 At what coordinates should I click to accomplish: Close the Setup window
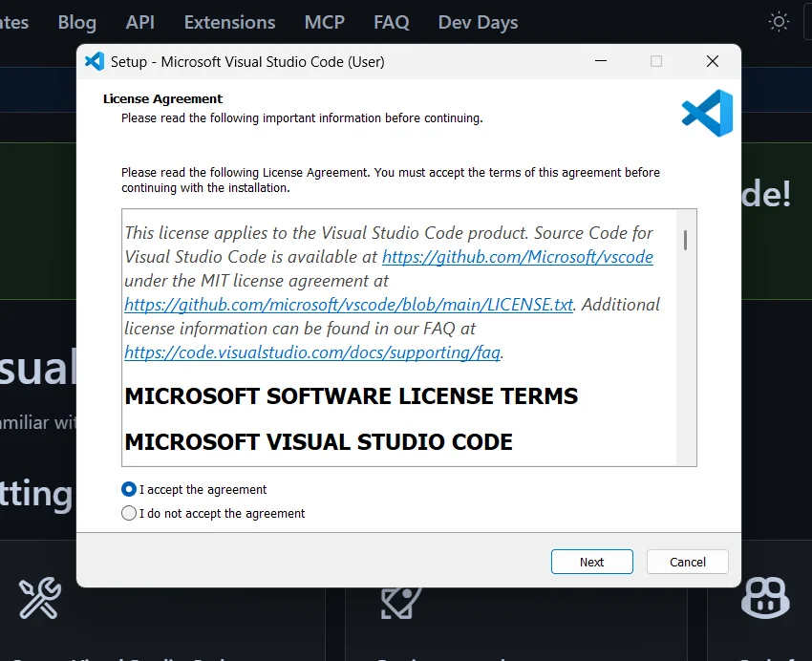click(x=712, y=61)
